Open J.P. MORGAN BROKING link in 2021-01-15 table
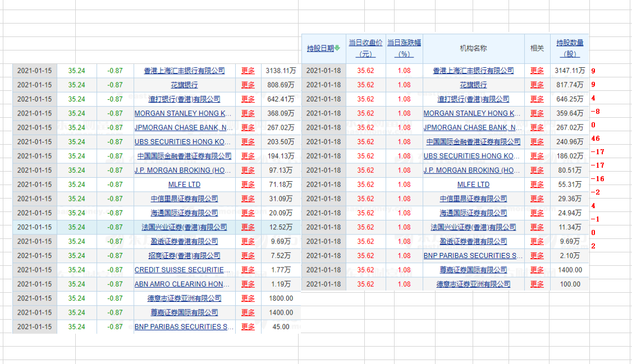Image resolution: width=632 pixels, height=364 pixels. [182, 171]
